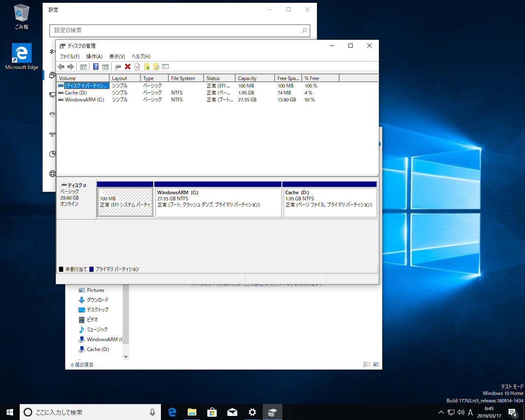Toggle the action pane toolbar icon

[x=105, y=67]
